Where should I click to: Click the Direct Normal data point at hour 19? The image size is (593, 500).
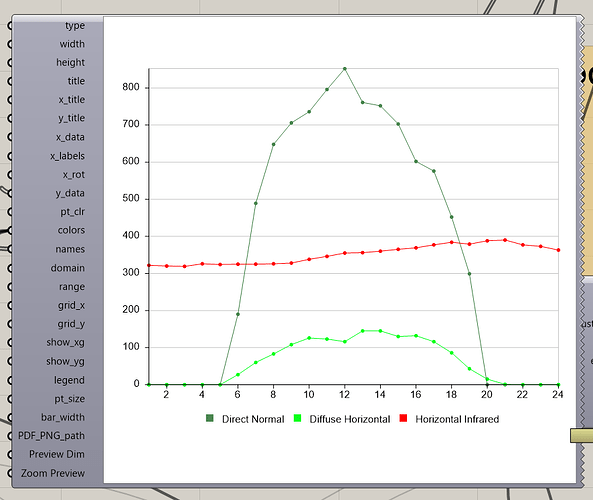pyautogui.click(x=469, y=274)
